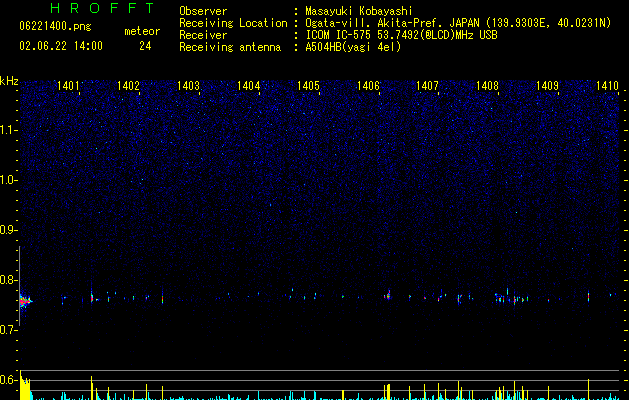The height and width of the screenshot is (400, 629).
Task: Select the ICOM IC-575 receiver description
Action: click(401, 35)
